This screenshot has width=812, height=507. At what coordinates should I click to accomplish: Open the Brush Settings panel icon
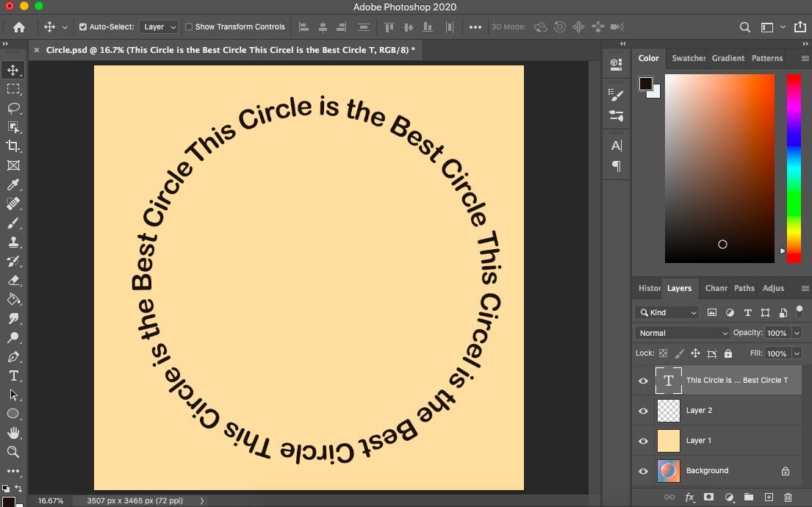point(617,96)
